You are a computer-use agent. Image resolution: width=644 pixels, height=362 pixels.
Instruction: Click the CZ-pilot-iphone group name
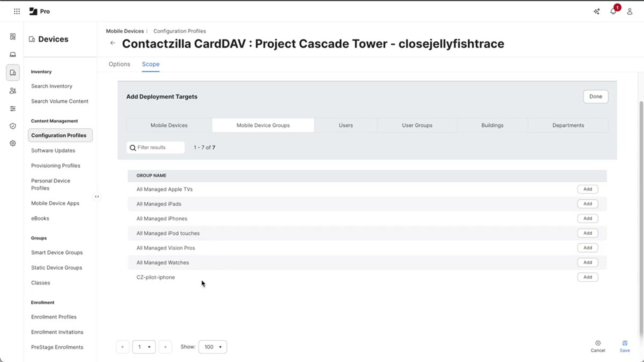coord(156,277)
